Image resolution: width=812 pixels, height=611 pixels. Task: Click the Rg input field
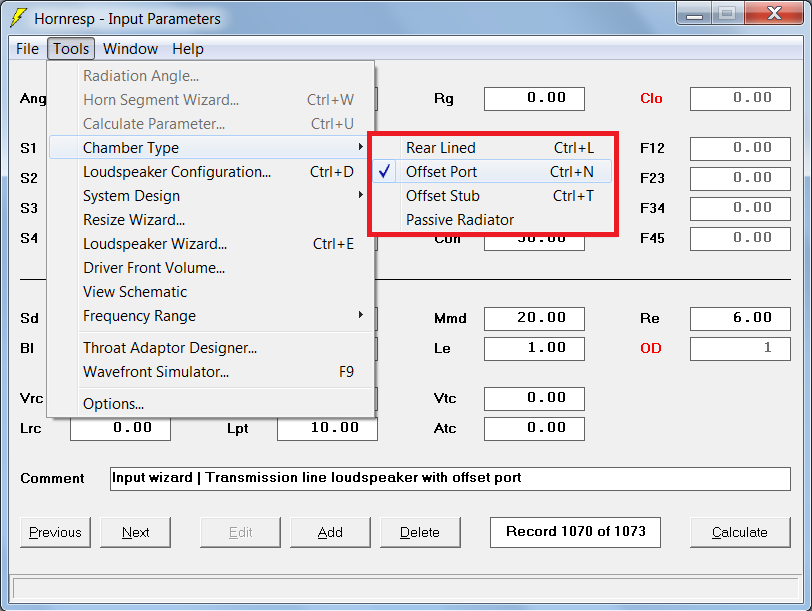point(534,98)
